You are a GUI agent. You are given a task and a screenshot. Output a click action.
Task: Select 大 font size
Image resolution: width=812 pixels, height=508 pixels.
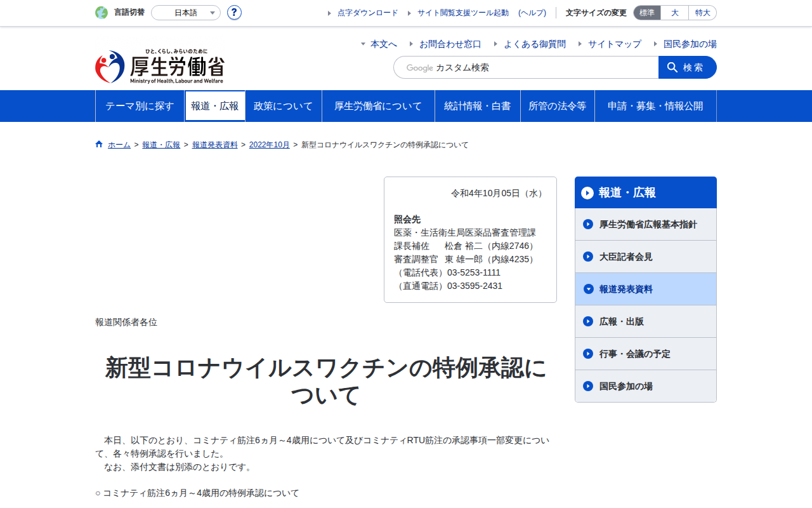point(675,13)
